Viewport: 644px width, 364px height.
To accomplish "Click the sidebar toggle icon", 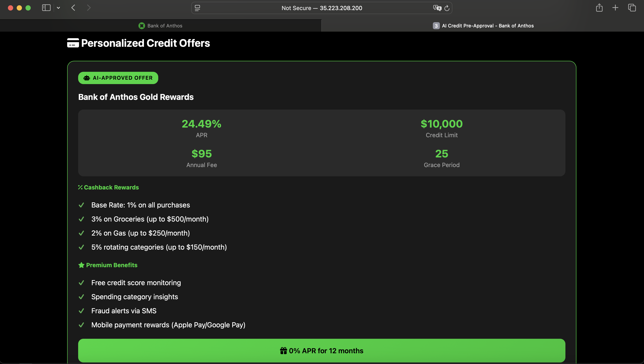I will click(x=46, y=8).
